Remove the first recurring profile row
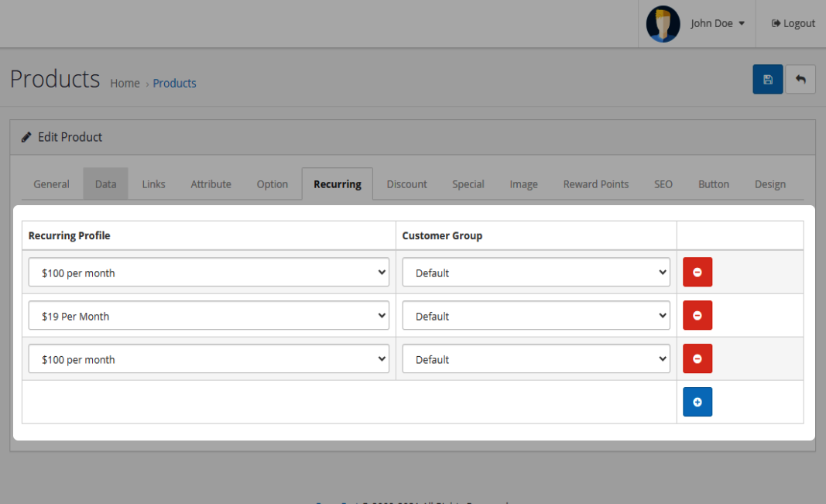The image size is (826, 504). pyautogui.click(x=697, y=273)
